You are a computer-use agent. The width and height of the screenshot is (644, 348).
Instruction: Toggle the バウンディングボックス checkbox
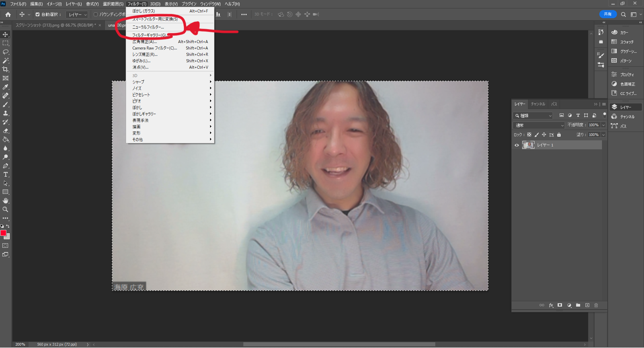[95, 14]
